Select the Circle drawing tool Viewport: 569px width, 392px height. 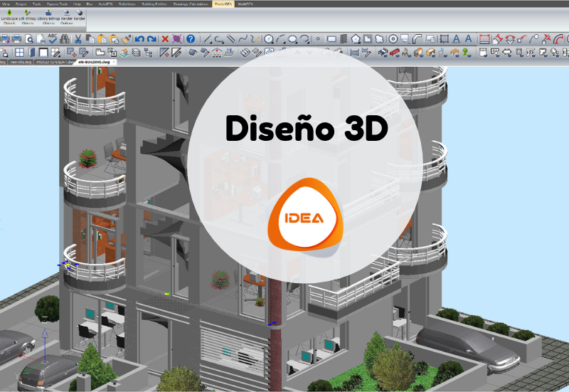point(269,39)
